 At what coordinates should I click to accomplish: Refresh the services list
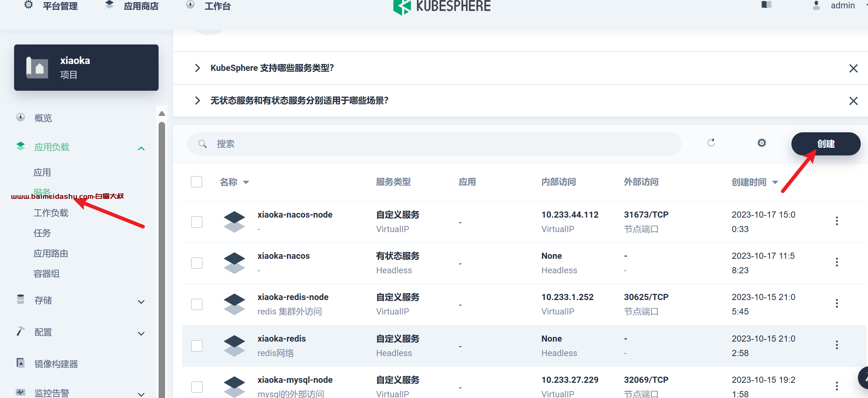coord(711,143)
